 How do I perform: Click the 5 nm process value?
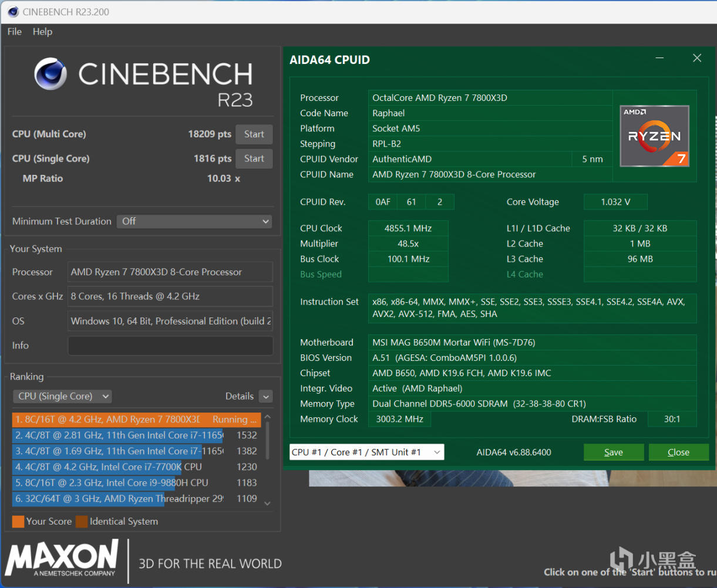(593, 159)
